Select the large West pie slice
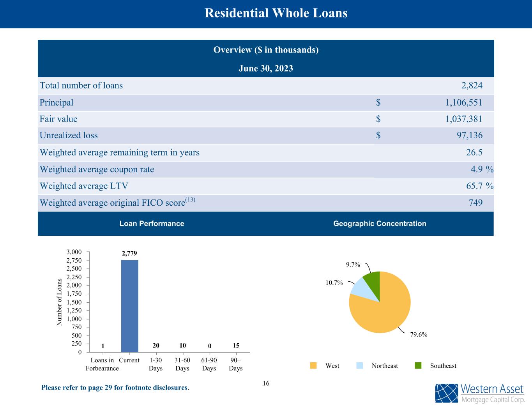 384,312
